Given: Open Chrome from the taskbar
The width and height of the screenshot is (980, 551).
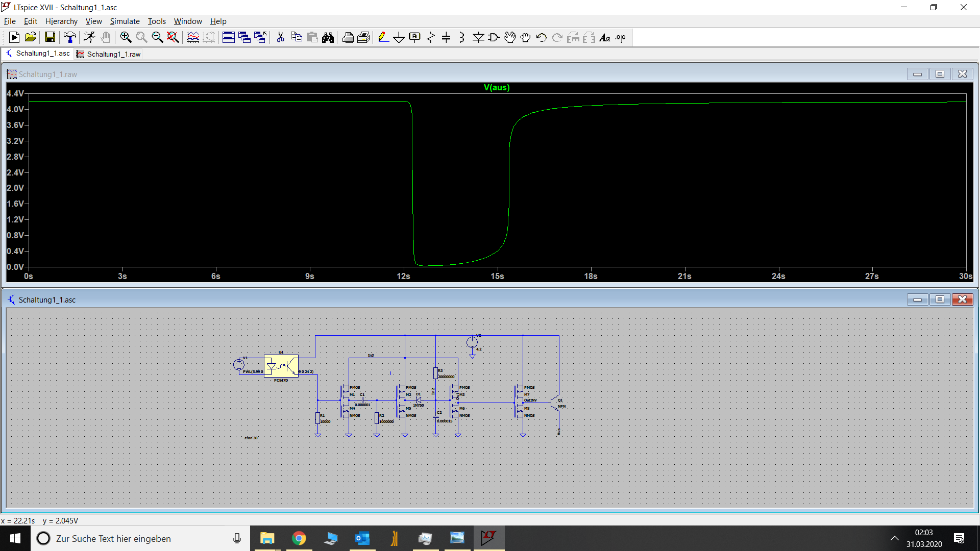Looking at the screenshot, I should [299, 538].
